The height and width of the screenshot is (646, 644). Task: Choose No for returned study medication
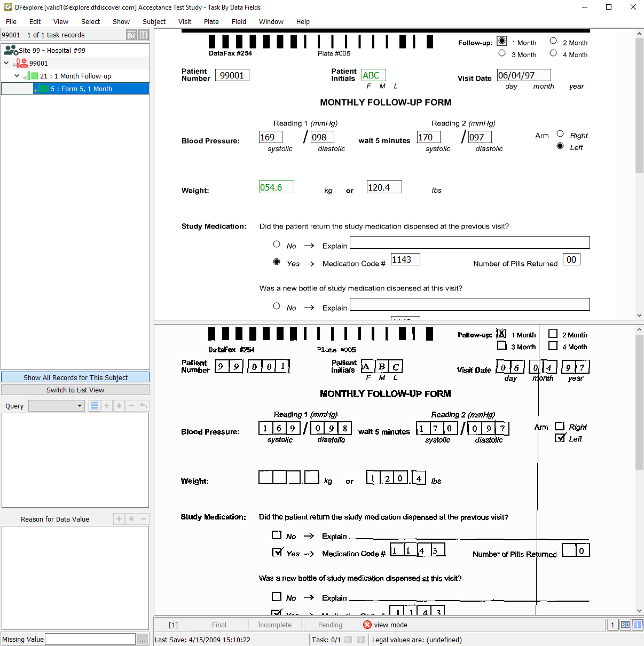click(x=277, y=245)
